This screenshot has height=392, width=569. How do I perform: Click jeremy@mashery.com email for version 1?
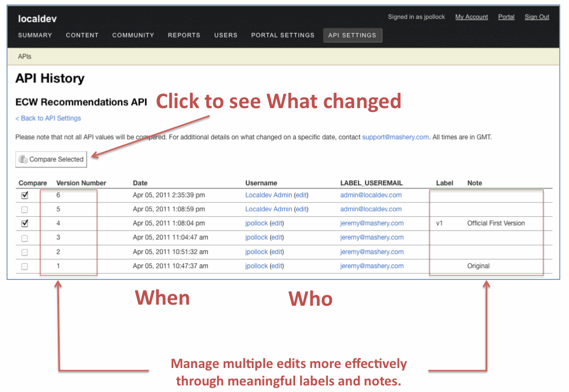372,266
